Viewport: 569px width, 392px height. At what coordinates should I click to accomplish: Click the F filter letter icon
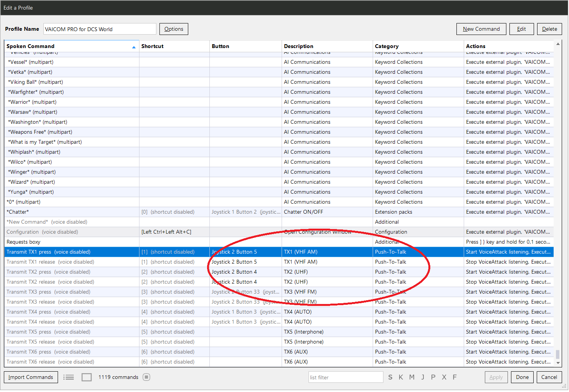click(455, 377)
